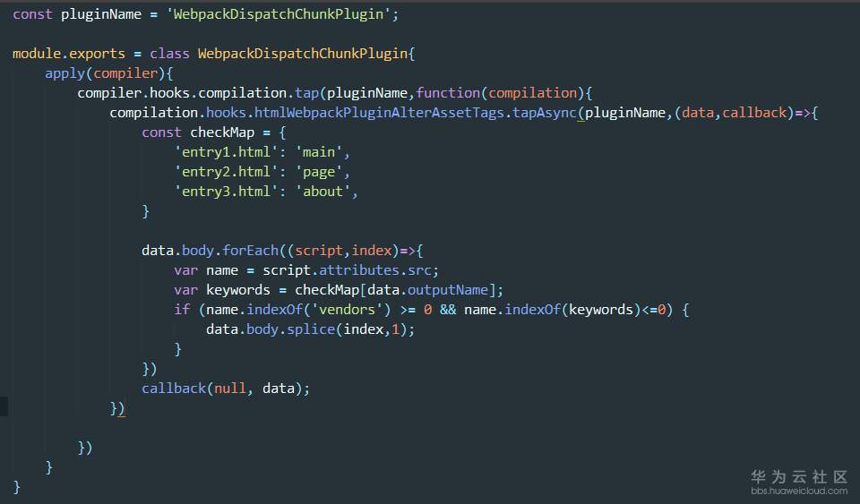
Task: Click the function(compilation) keyword
Action: tap(448, 93)
